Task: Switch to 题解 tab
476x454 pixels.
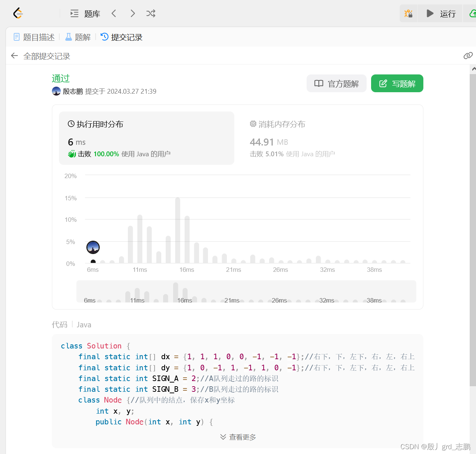Action: pyautogui.click(x=78, y=37)
